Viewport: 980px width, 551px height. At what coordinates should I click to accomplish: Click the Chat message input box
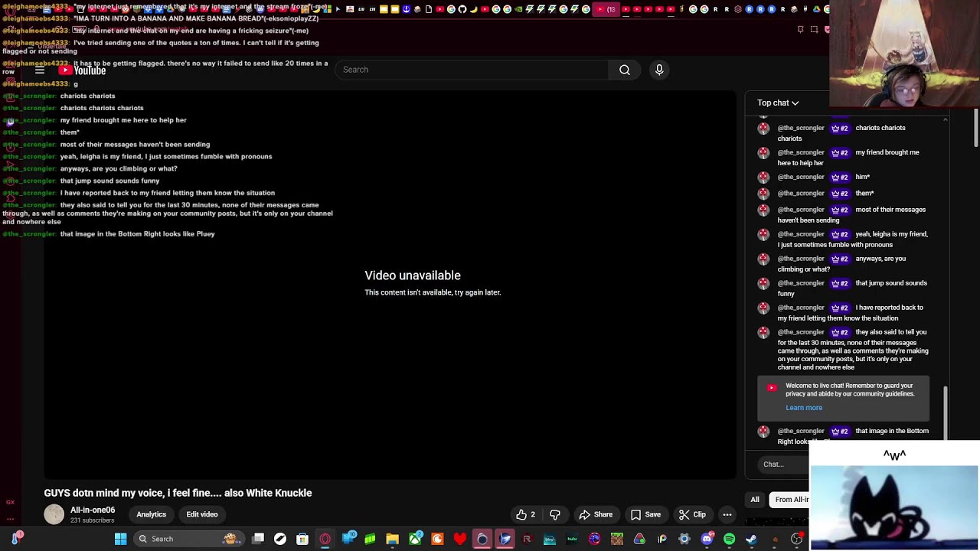[x=785, y=464]
